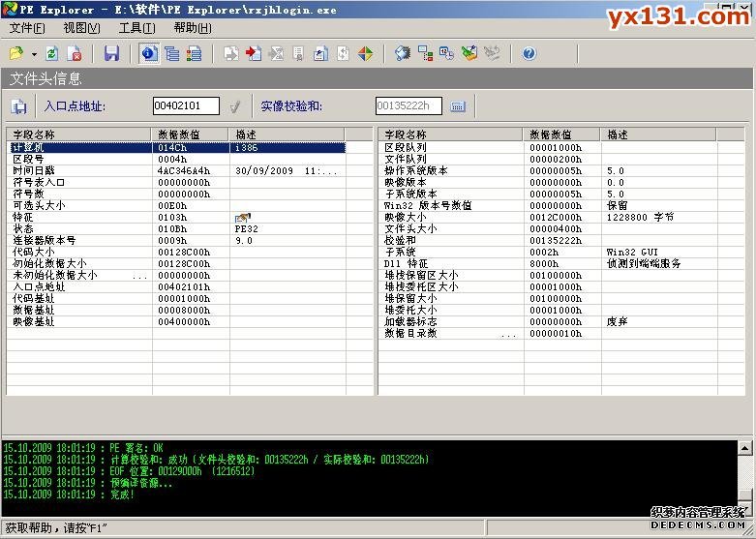Expand the Open File dropdown arrow
This screenshot has height=539, width=756.
(x=34, y=54)
